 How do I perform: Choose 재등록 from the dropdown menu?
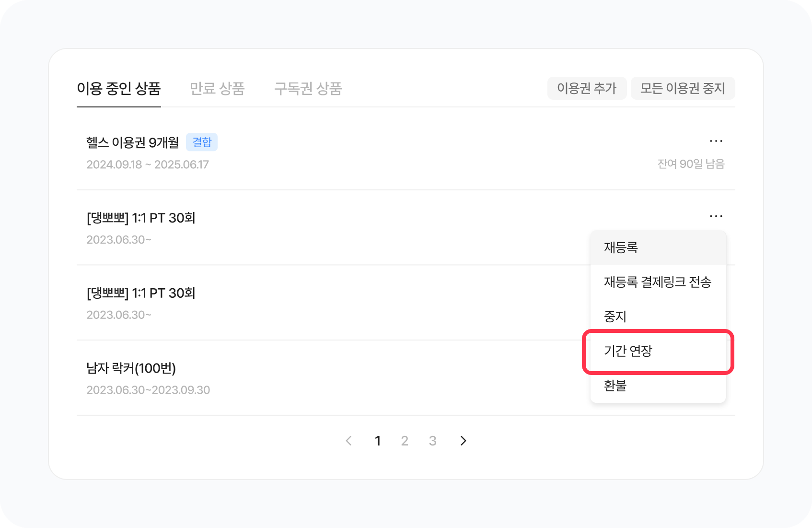621,247
